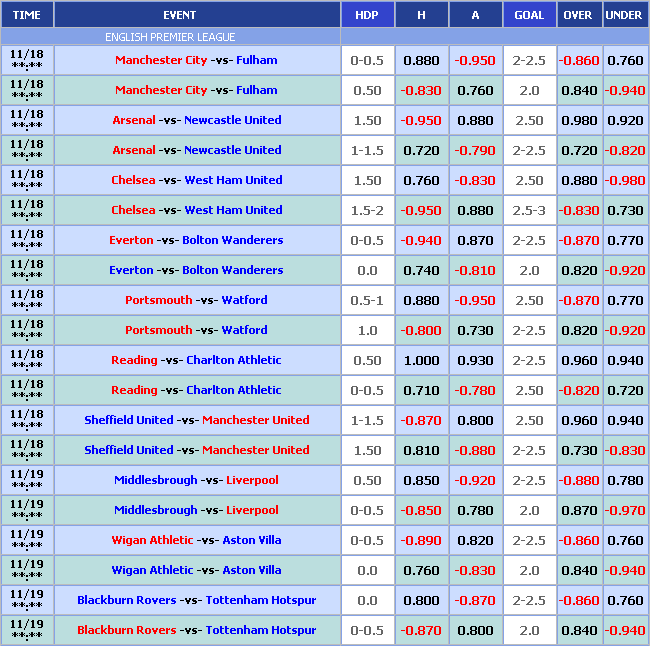
Task: Select home odds -0.800 for Portsmouth
Action: point(421,330)
